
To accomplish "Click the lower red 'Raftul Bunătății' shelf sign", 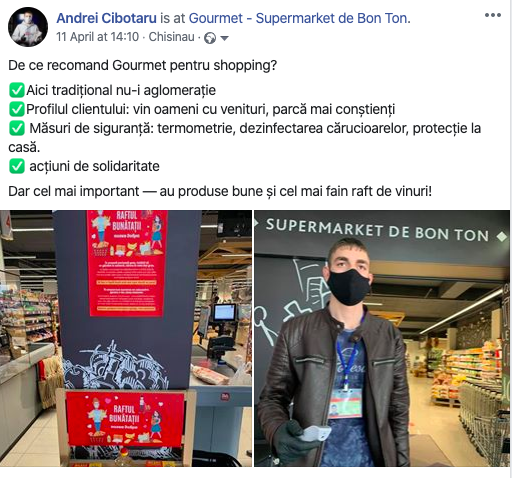I will tap(125, 419).
